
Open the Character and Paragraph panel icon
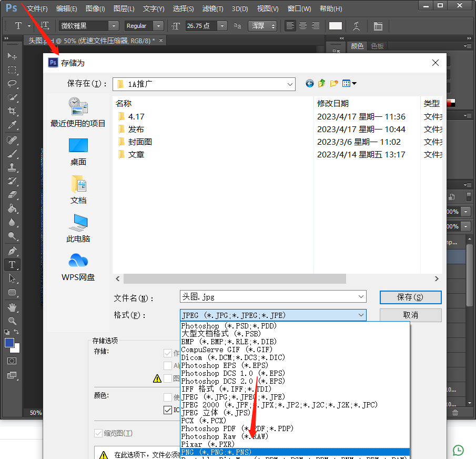pyautogui.click(x=378, y=26)
